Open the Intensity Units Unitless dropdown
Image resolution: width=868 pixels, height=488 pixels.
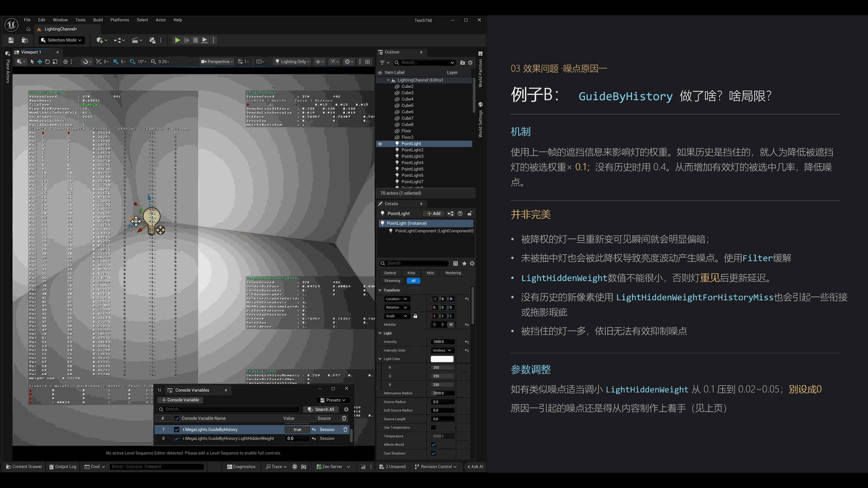442,350
